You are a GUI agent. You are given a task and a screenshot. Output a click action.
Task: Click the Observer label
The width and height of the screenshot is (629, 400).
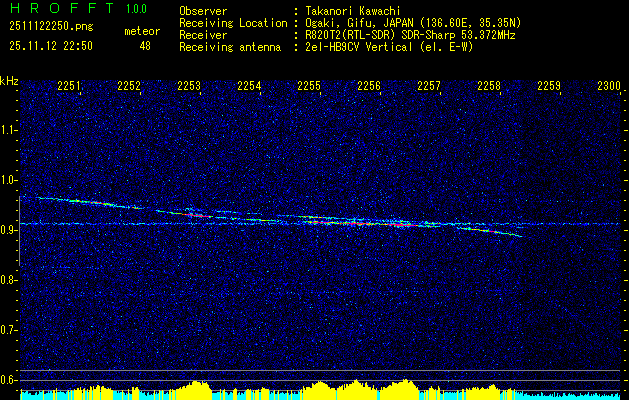203,11
